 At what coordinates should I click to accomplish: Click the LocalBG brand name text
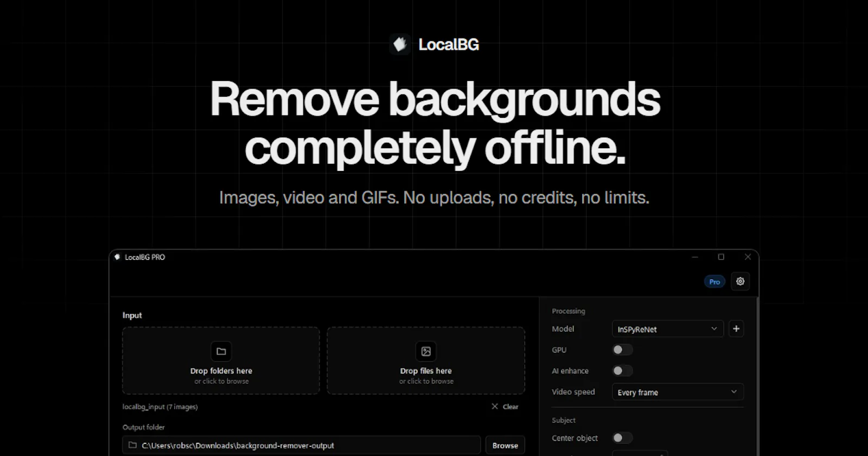point(449,45)
